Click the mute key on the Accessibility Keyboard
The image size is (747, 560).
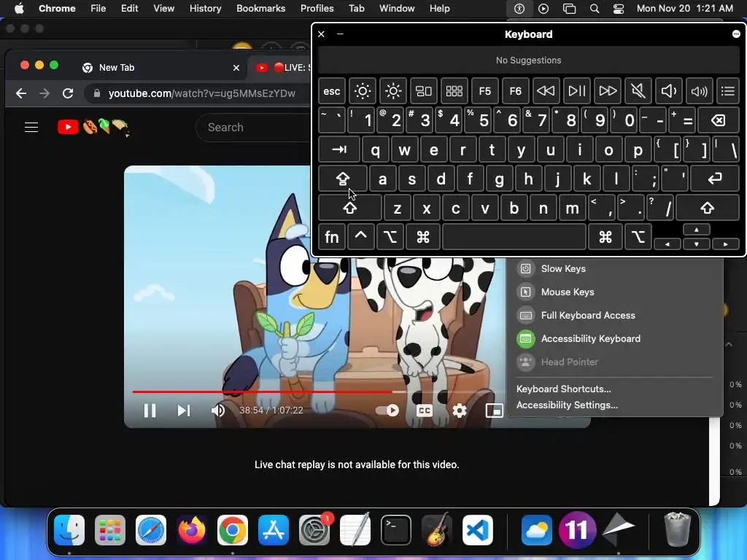[638, 91]
